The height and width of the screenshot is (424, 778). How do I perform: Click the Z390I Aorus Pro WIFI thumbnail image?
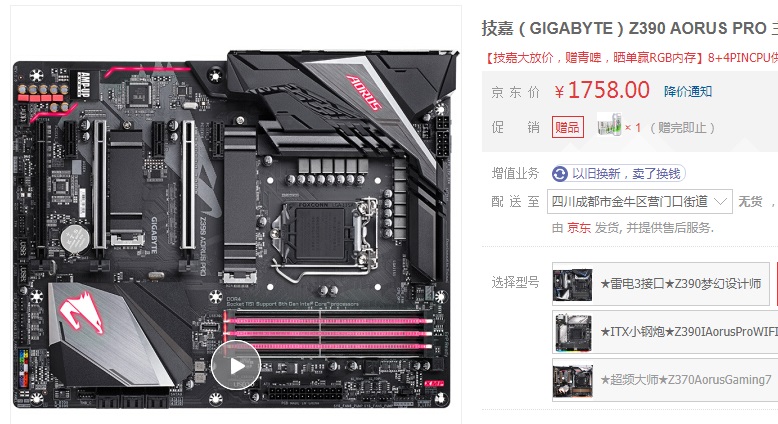click(x=573, y=332)
